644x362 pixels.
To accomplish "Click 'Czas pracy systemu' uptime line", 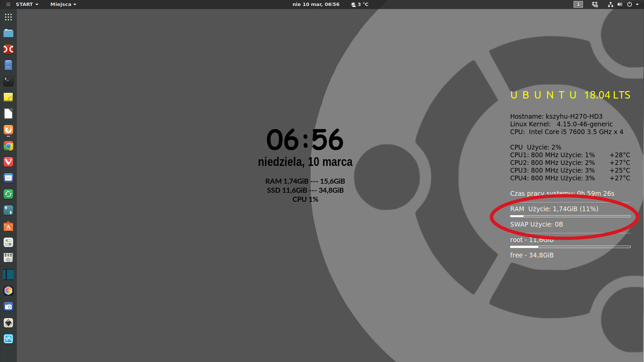I will 562,194.
